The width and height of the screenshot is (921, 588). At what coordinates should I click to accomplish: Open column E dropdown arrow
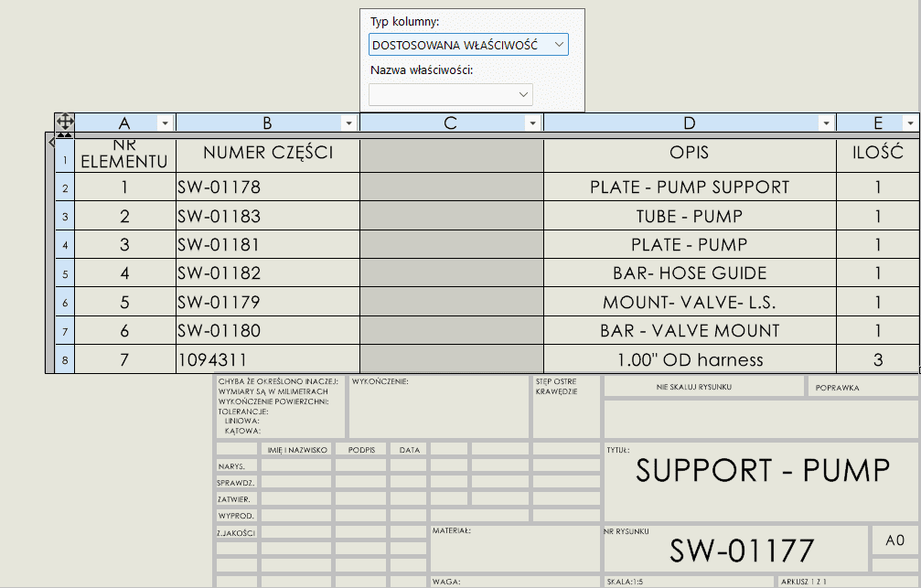[909, 123]
